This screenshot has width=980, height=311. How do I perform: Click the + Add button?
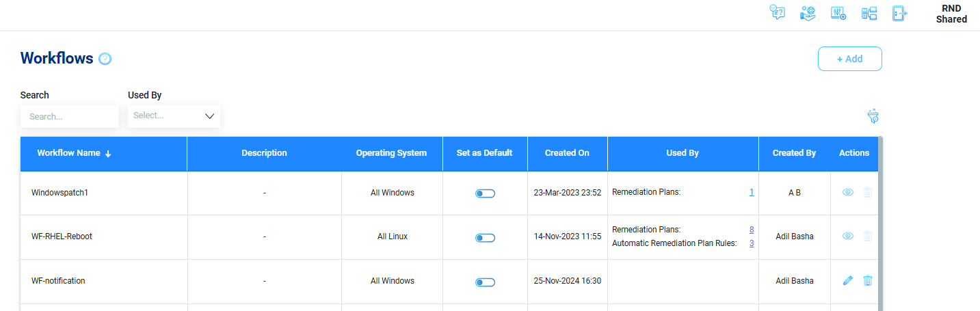click(x=850, y=59)
